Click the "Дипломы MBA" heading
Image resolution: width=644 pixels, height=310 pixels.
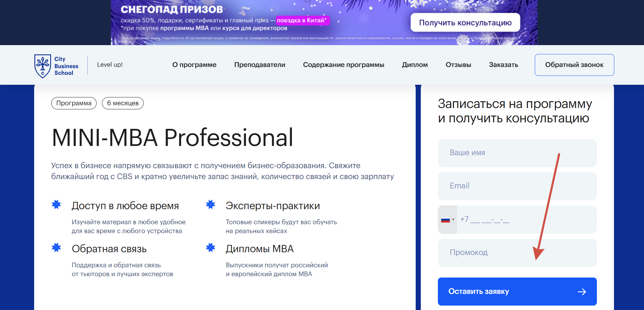click(x=260, y=249)
